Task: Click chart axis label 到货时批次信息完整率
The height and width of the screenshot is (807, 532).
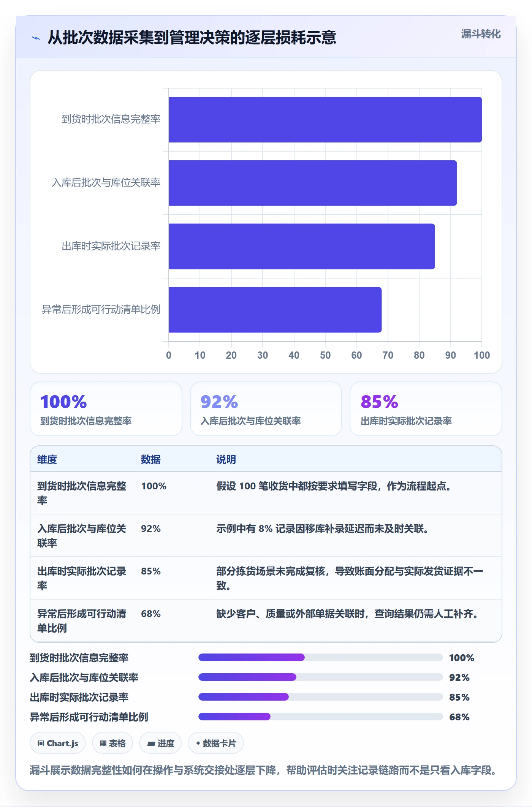Action: [111, 119]
